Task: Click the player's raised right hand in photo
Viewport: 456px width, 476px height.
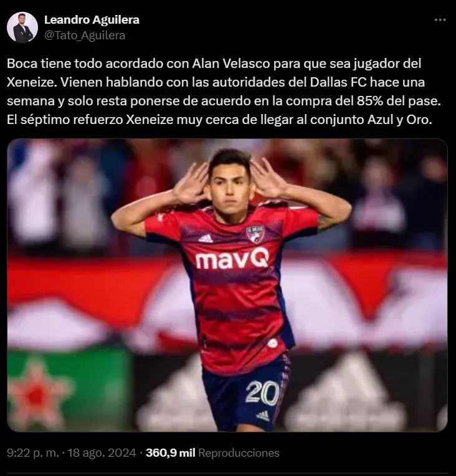Action: (189, 181)
